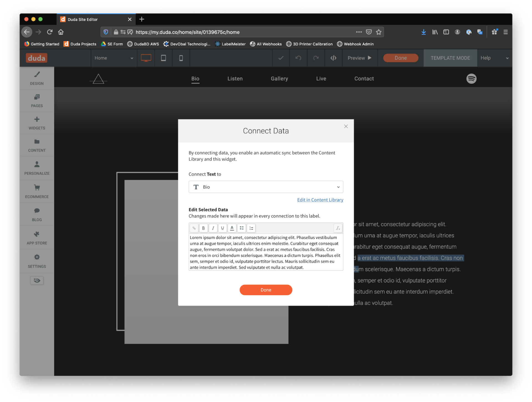532x402 pixels.
Task: Open the App Store panel
Action: click(x=37, y=238)
